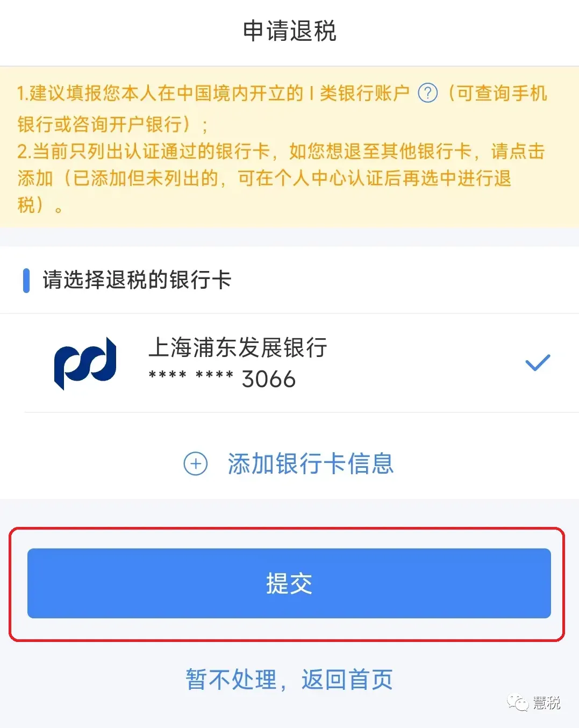Choose 上海浦东发展银行 as the refund bank
The width and height of the screenshot is (579, 728).
click(238, 347)
